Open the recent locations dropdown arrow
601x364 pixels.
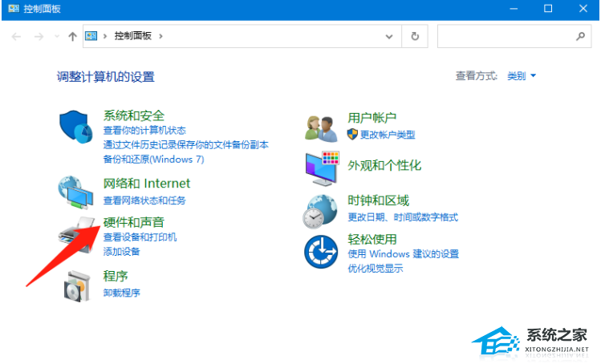point(57,36)
